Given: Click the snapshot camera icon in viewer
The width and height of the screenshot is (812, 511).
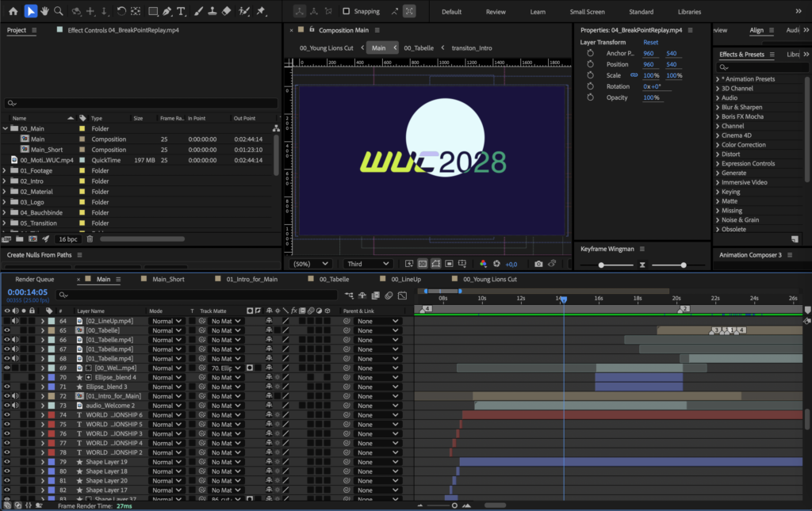Looking at the screenshot, I should [538, 264].
